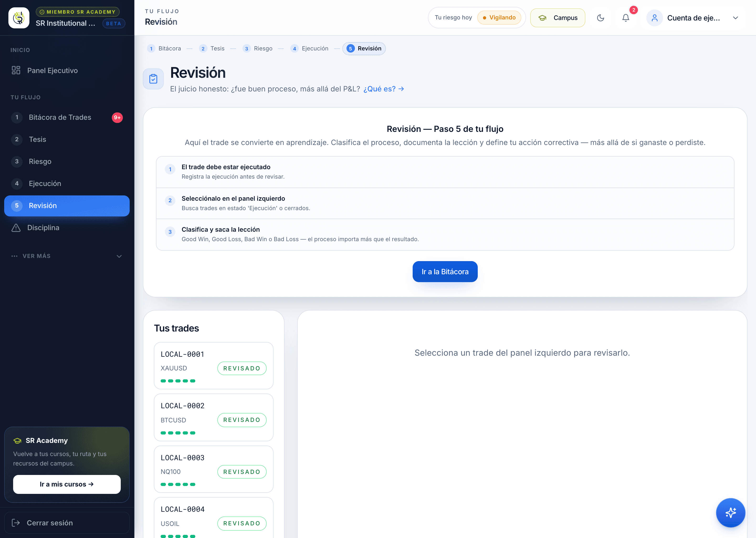Click the Revisión clipboard icon
Image resolution: width=756 pixels, height=538 pixels.
coord(153,79)
